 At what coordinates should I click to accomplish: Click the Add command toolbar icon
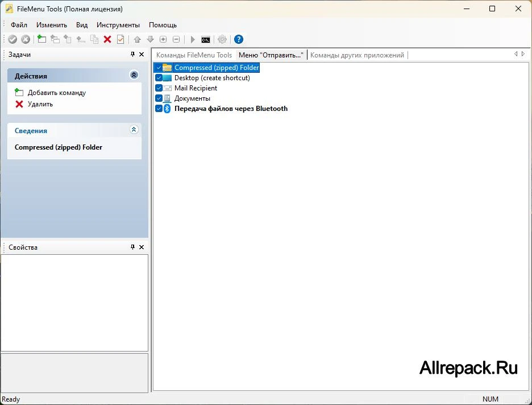pyautogui.click(x=41, y=39)
